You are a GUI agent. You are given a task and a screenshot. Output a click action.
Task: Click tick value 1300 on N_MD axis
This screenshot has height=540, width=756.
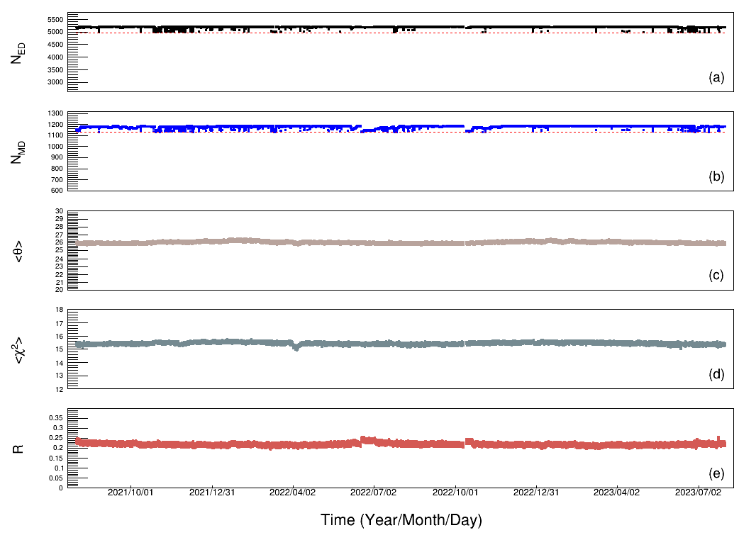pos(55,113)
